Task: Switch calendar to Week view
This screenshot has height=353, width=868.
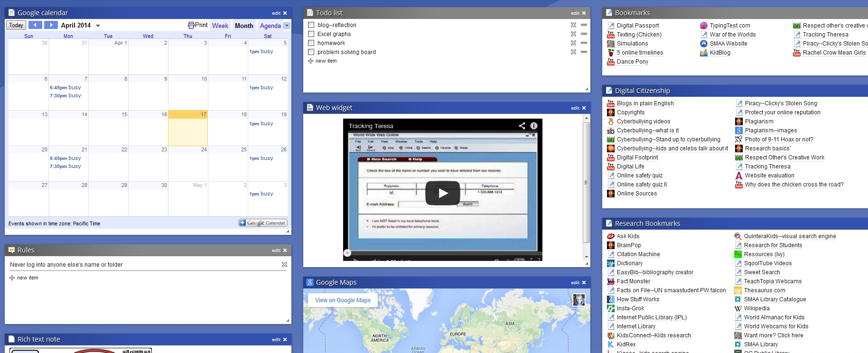Action: [220, 26]
